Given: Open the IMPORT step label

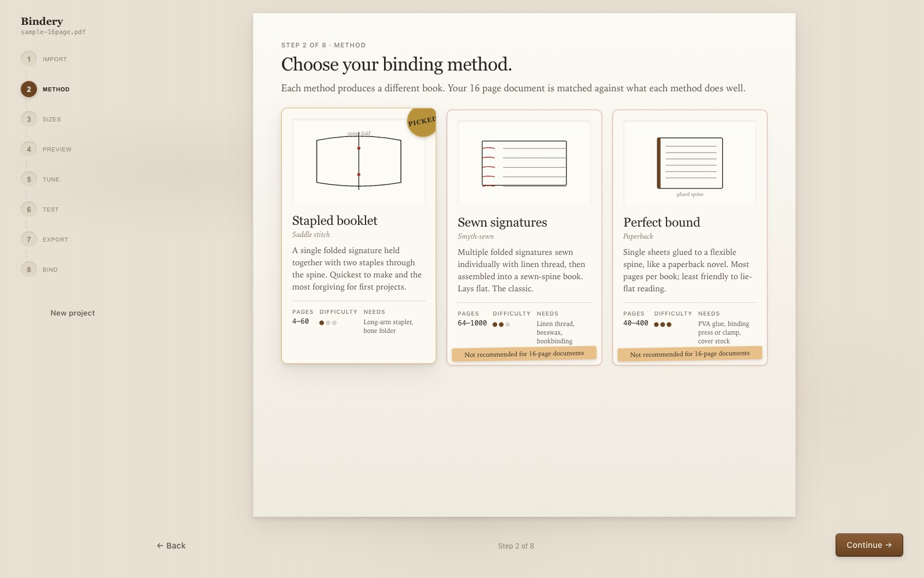Looking at the screenshot, I should pos(55,60).
